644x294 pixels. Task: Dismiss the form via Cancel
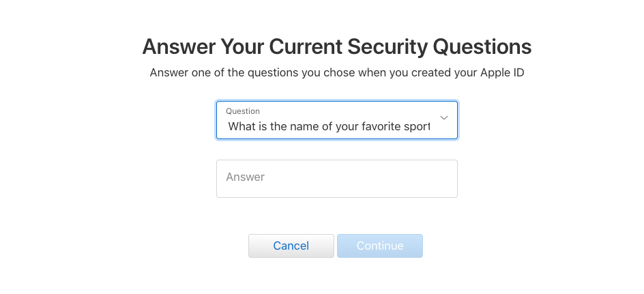click(x=291, y=246)
